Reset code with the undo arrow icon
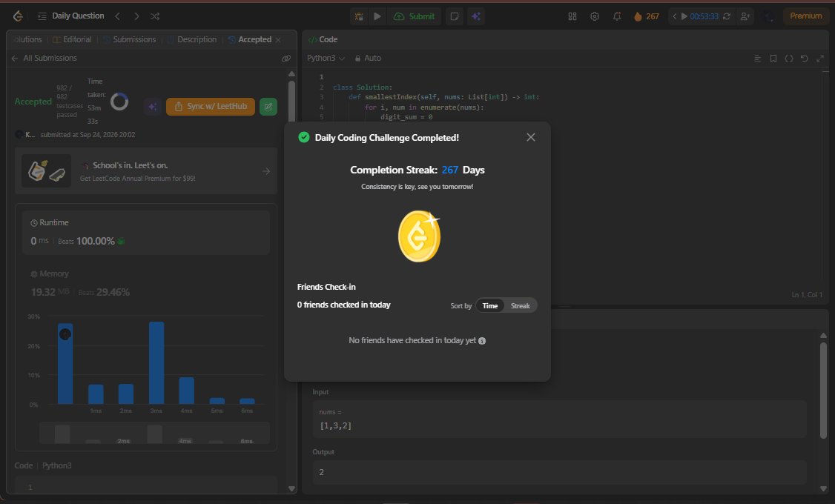Screen dimensions: 835x504 [804, 59]
